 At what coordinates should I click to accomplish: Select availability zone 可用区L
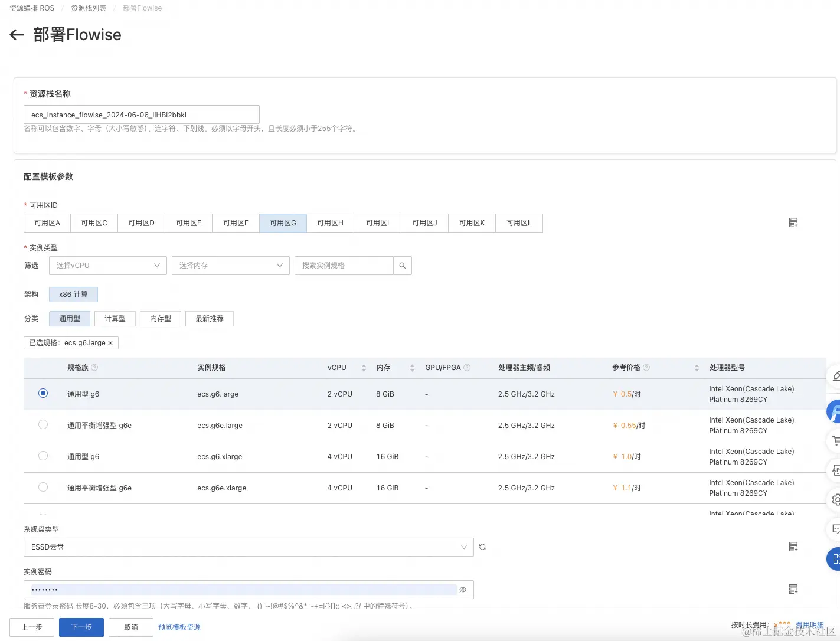519,223
